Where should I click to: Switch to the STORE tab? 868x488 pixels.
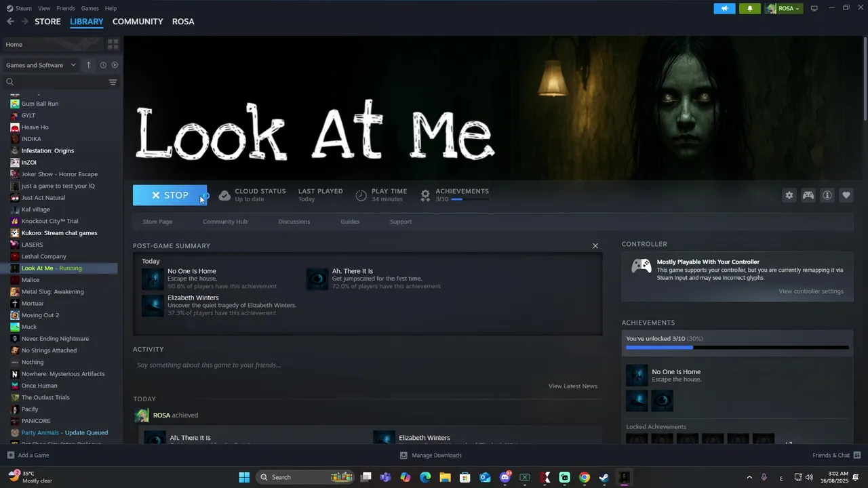47,22
